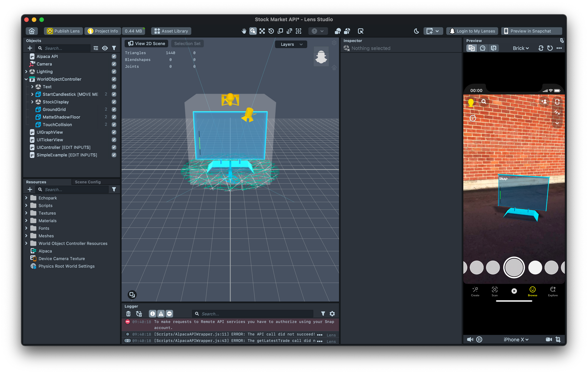Expand the StartCandlestick [MOVE ME] item
The height and width of the screenshot is (374, 588).
pos(32,94)
